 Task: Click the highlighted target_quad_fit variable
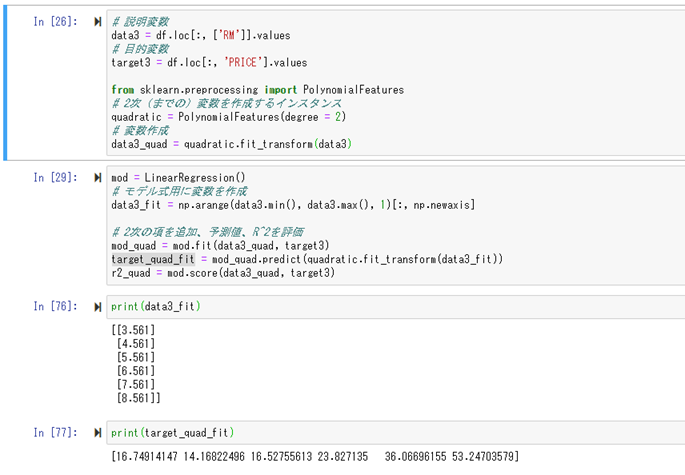[x=153, y=259]
